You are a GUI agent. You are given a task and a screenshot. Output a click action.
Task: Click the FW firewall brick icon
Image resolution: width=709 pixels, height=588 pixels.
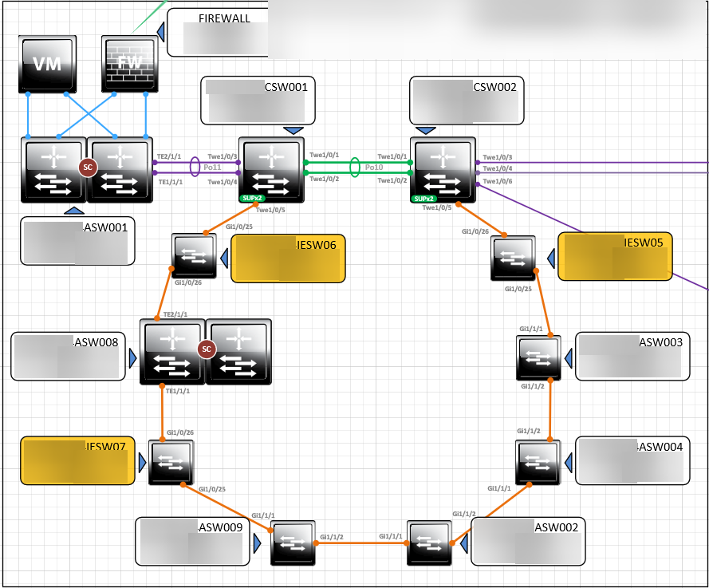130,65
